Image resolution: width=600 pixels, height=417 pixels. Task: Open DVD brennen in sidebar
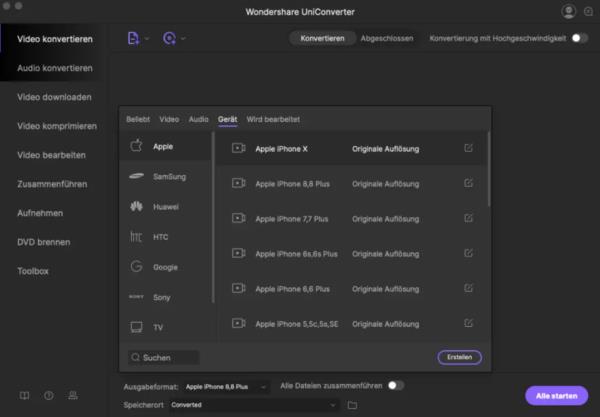[x=44, y=242]
